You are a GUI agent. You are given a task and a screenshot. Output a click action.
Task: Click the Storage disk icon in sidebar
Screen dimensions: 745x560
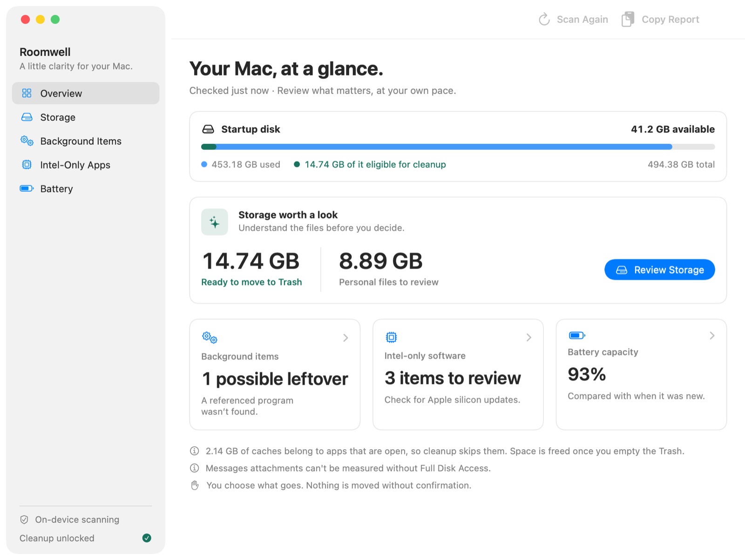point(27,117)
